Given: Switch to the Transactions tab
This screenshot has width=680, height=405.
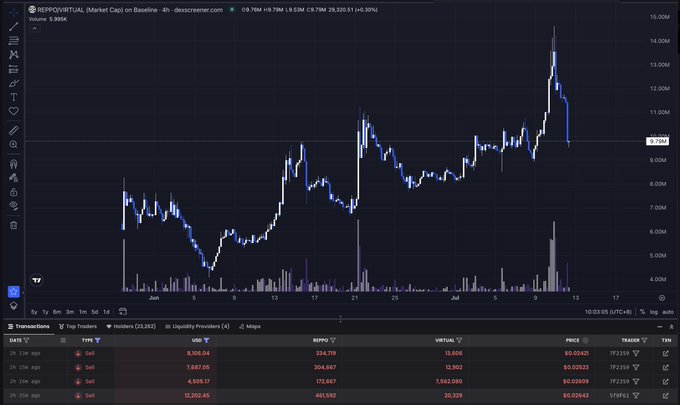Looking at the screenshot, I should (29, 326).
